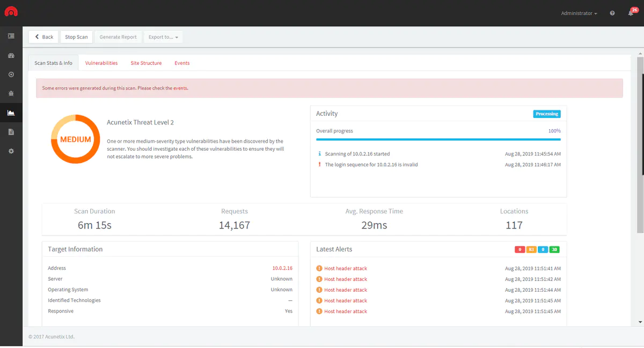Go back using the Back button

pos(43,37)
